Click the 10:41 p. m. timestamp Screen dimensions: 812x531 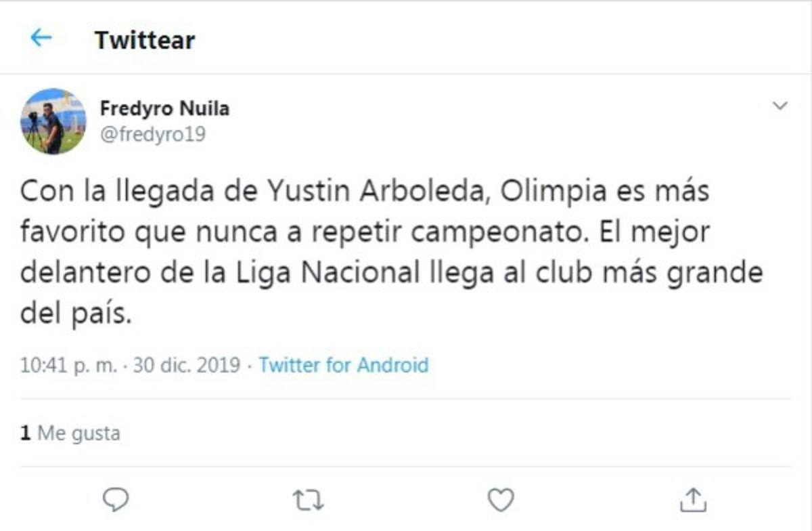[x=68, y=365]
